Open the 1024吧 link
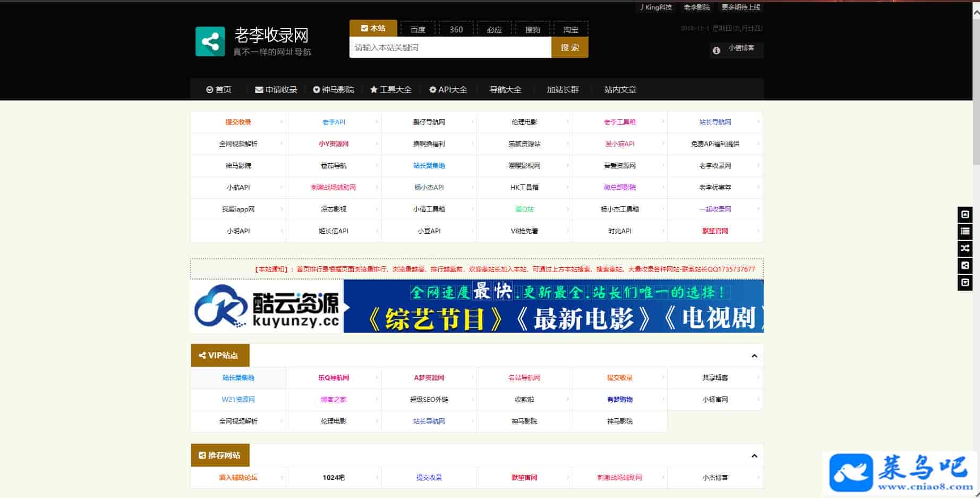The image size is (980, 498). [x=334, y=478]
